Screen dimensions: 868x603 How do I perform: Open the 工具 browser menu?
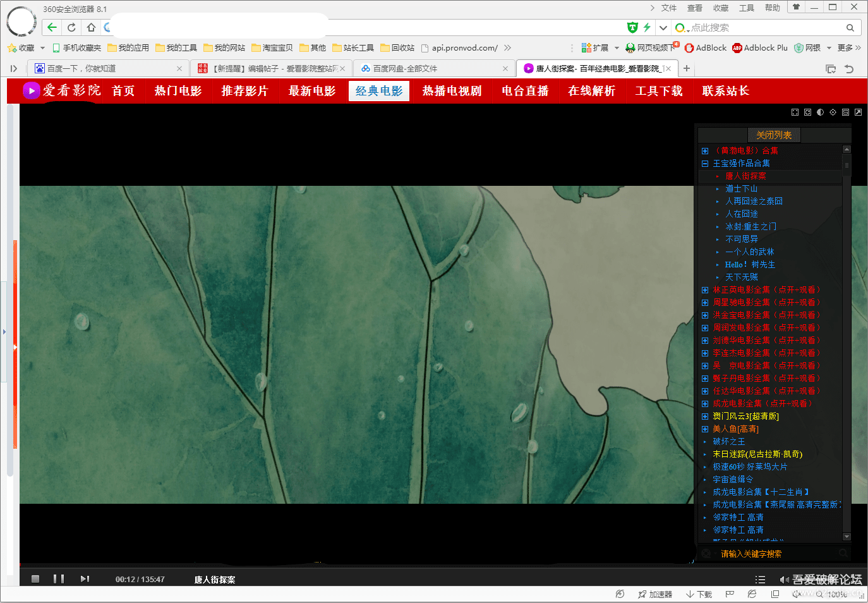[747, 8]
